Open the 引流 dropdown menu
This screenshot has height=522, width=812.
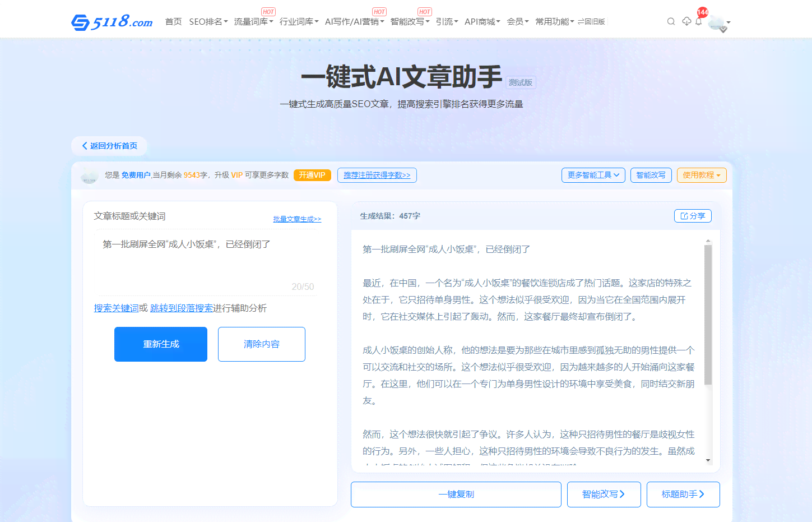447,21
